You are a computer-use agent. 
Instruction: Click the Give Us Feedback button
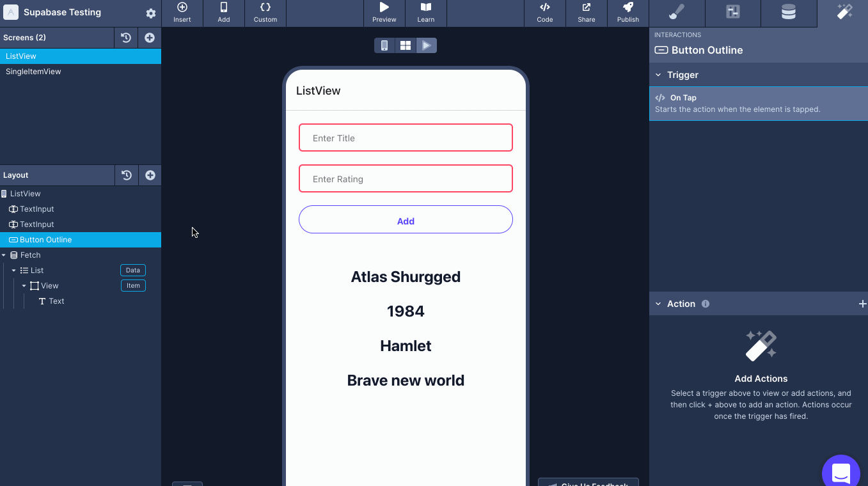[588, 482]
